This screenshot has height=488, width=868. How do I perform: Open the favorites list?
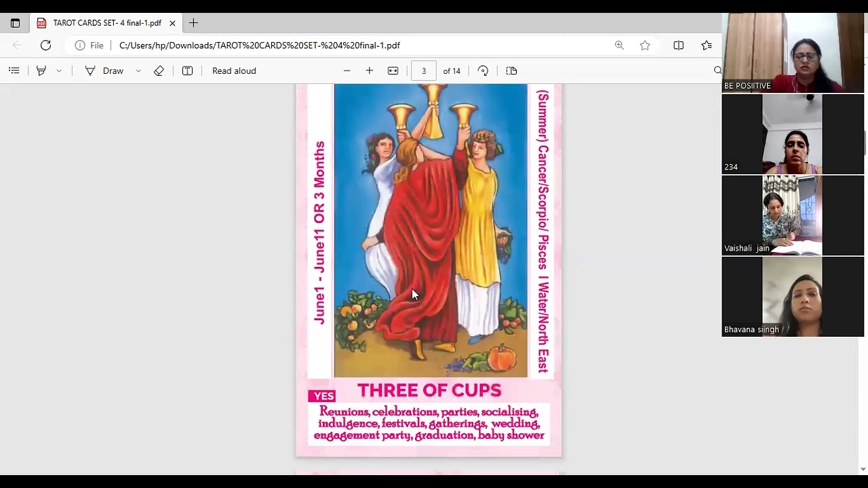(707, 45)
